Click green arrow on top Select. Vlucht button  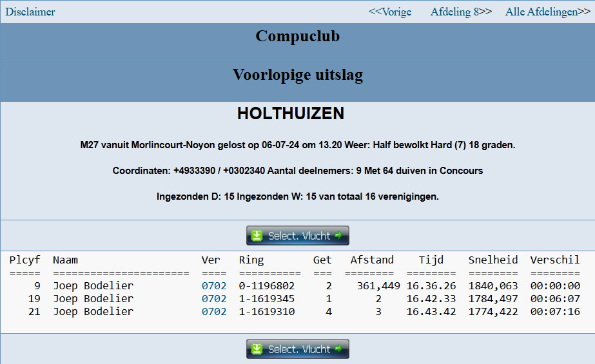(338, 235)
